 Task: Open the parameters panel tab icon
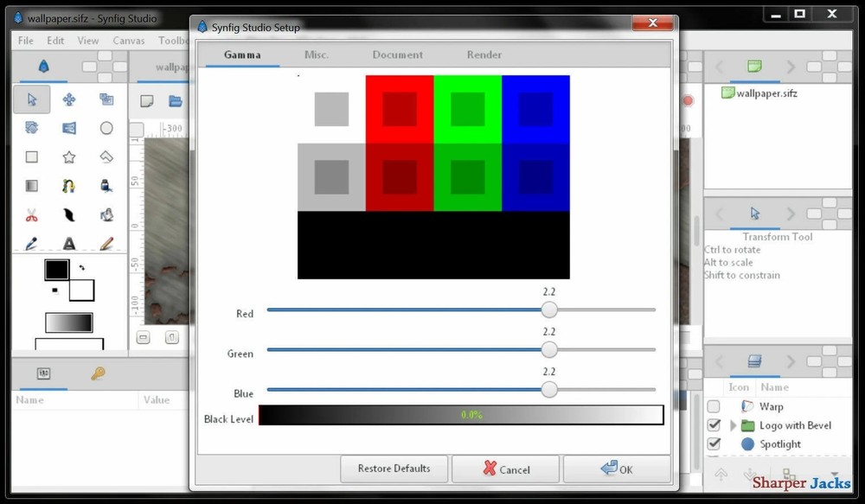click(43, 373)
